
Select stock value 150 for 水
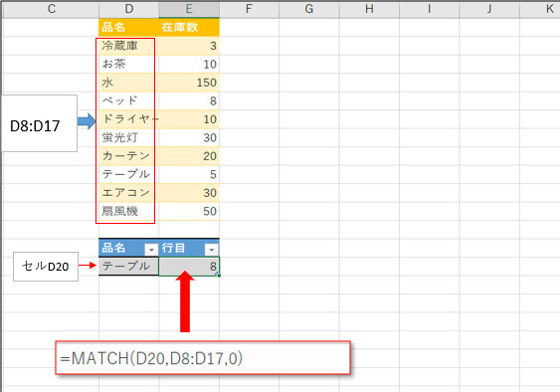tap(189, 83)
